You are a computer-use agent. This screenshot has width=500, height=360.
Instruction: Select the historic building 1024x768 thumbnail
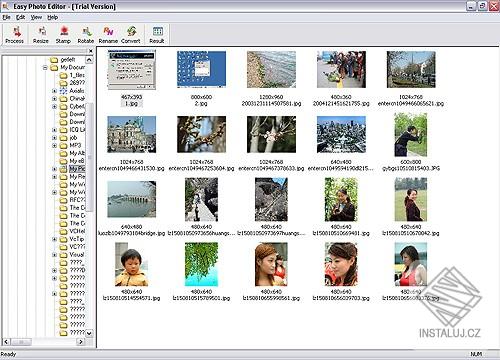coord(132,134)
